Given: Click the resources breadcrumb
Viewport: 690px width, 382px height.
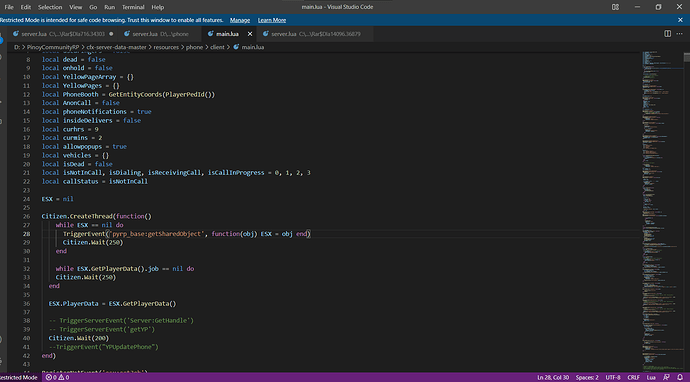Looking at the screenshot, I should tap(166, 47).
